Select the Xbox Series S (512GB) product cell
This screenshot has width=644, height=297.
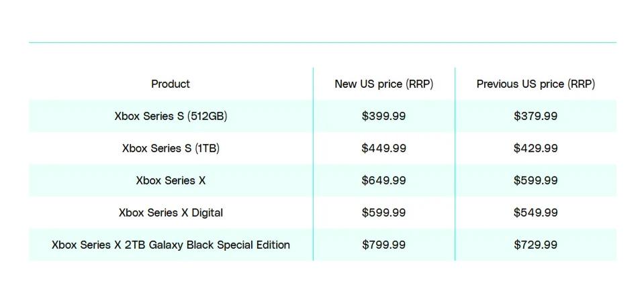[171, 116]
